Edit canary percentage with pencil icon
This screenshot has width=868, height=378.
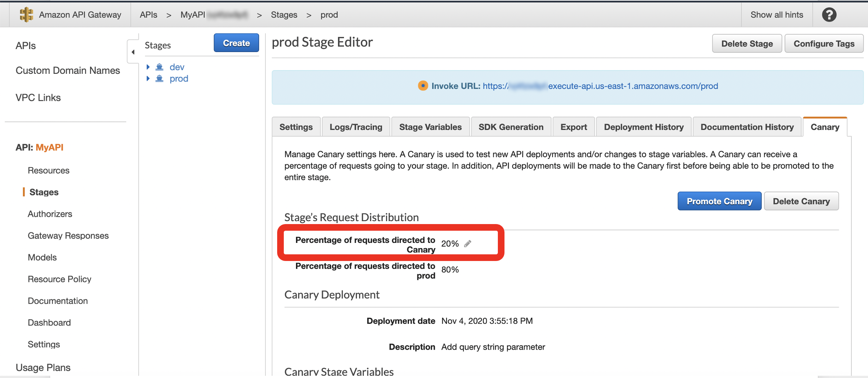(468, 244)
